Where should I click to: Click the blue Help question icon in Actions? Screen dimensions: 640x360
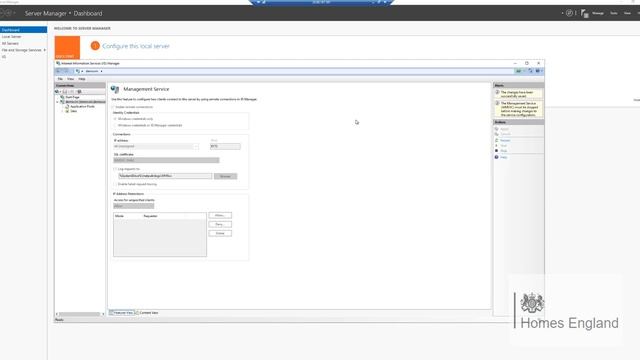click(x=497, y=157)
